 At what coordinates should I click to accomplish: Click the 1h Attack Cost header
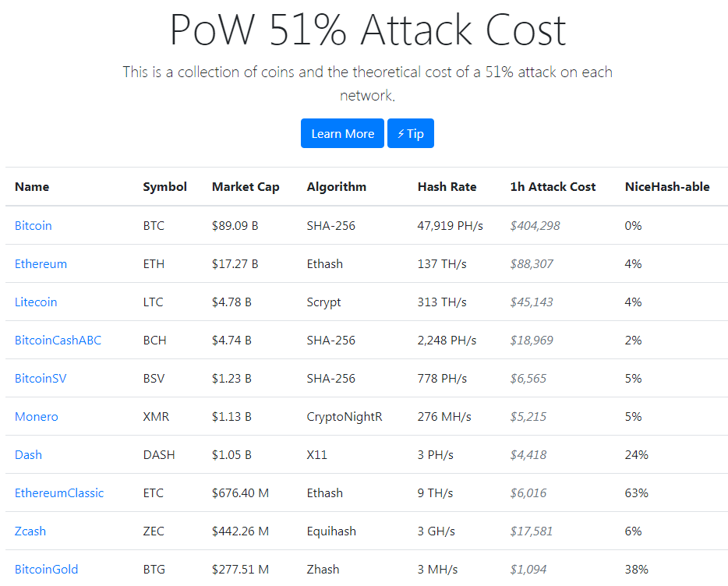553,187
